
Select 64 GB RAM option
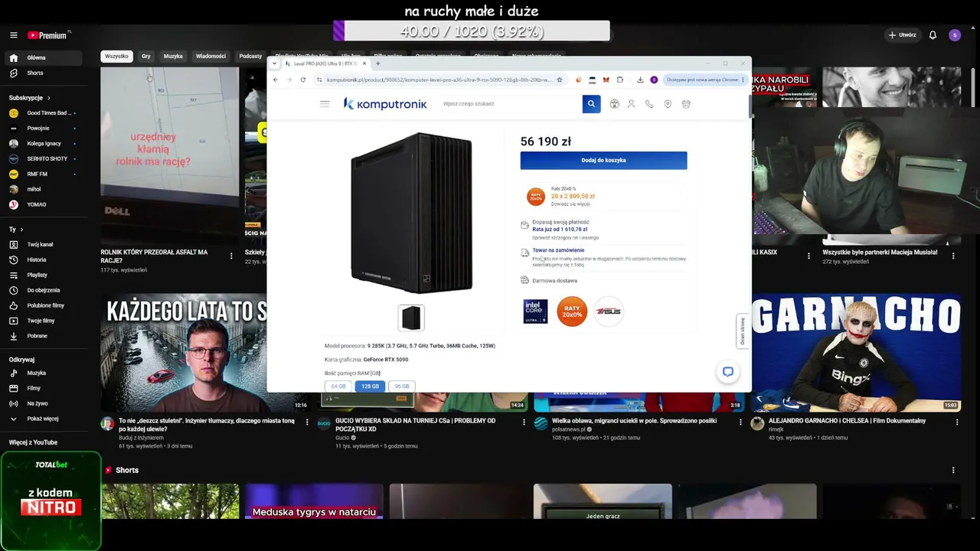(x=338, y=386)
